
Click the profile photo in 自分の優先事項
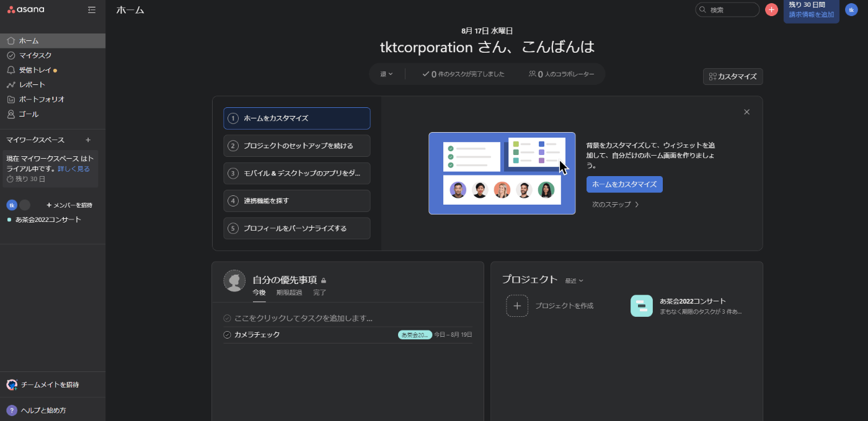[x=234, y=281]
